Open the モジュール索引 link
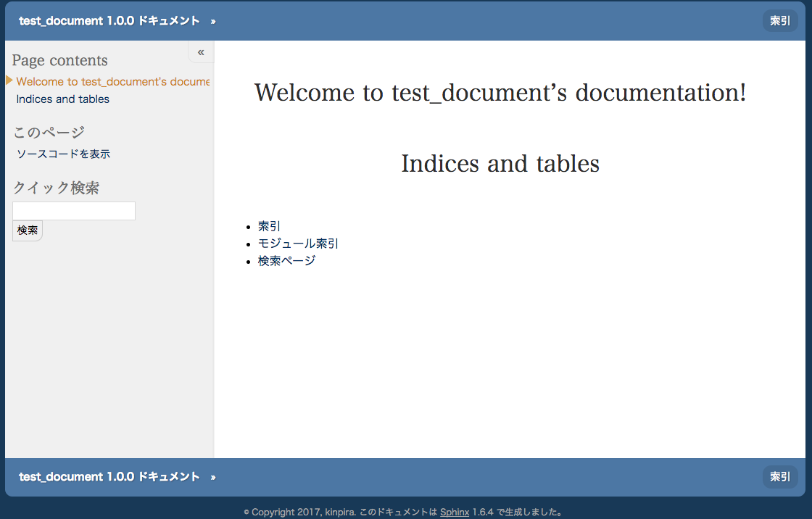 click(x=297, y=243)
